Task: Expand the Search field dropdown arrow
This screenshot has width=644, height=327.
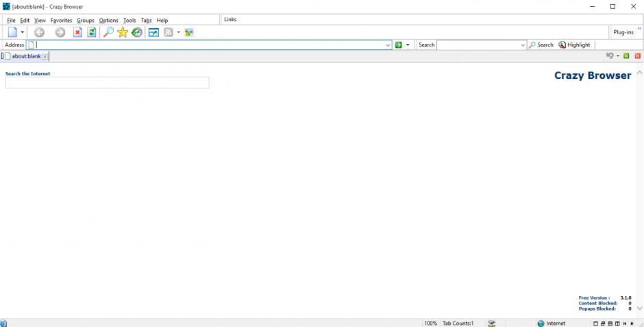Action: point(523,45)
